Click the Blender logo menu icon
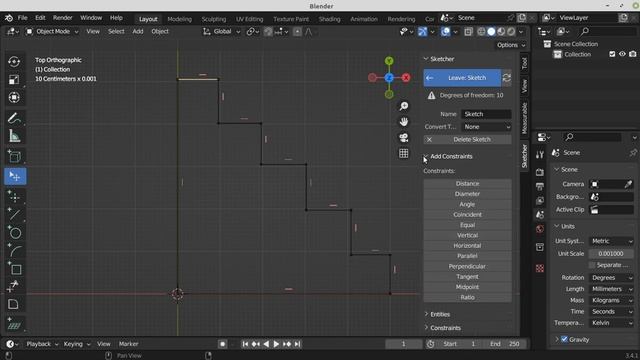 9,18
